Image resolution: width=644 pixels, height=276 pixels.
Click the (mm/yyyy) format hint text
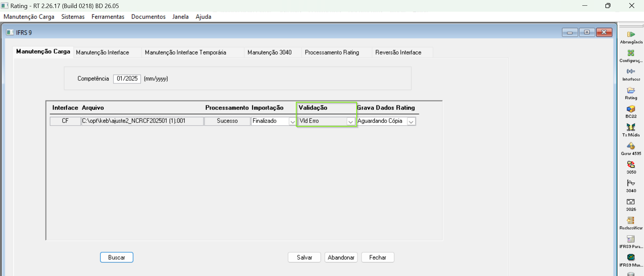pyautogui.click(x=156, y=79)
